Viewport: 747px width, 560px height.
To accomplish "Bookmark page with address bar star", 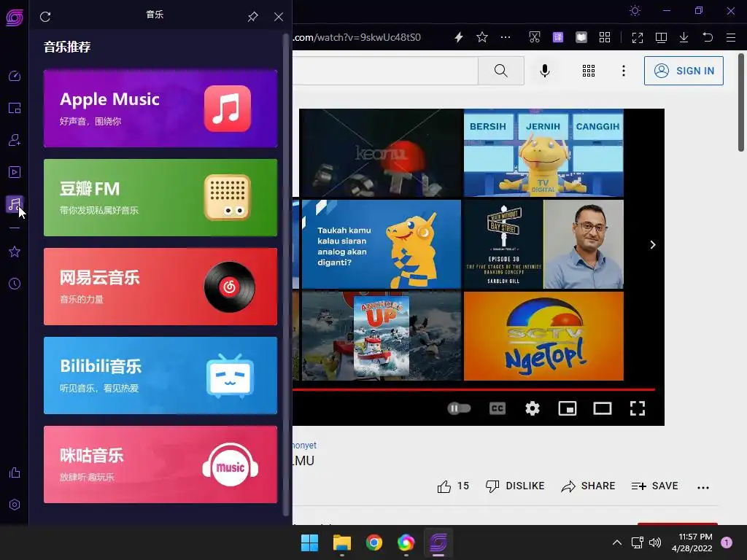I will tap(482, 37).
